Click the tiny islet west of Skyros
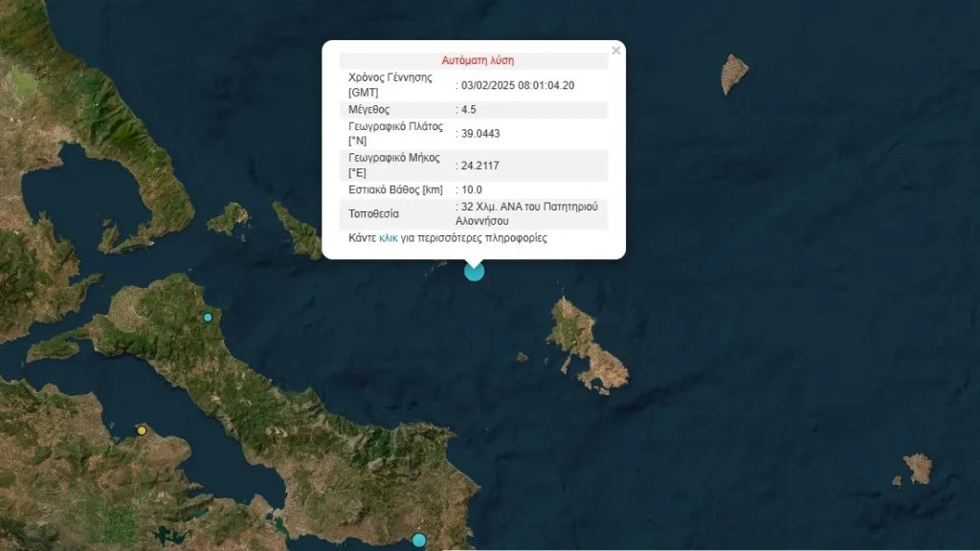This screenshot has width=980, height=551. tap(522, 358)
